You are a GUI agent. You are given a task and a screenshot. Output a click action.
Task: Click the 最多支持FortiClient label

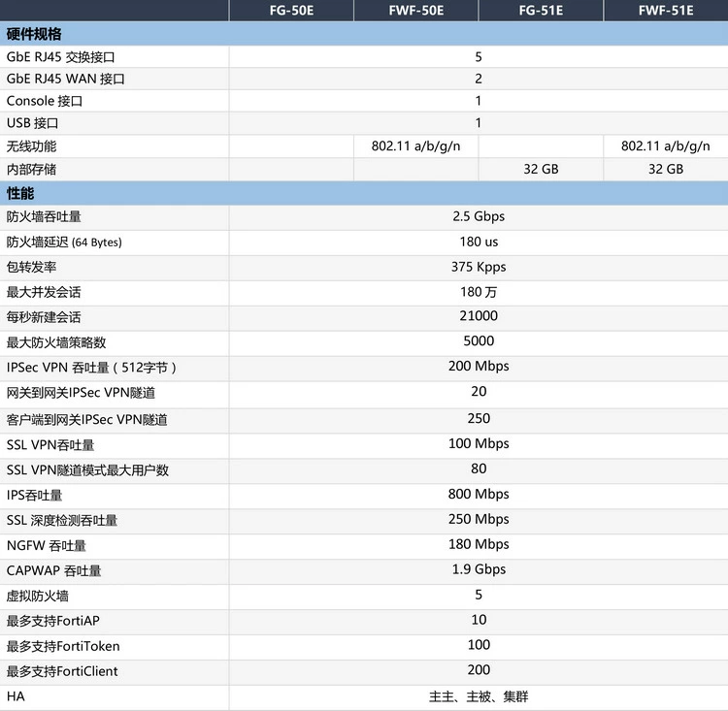tap(62, 671)
